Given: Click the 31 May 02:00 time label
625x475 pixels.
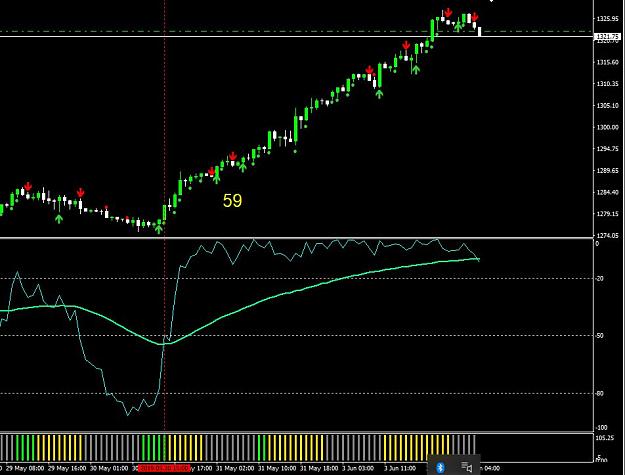Looking at the screenshot, I should [235, 468].
